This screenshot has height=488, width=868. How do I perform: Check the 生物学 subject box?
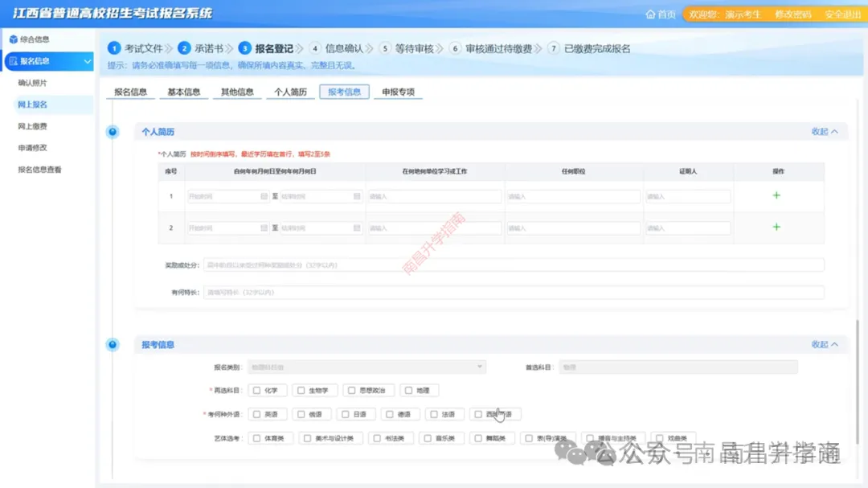click(301, 391)
